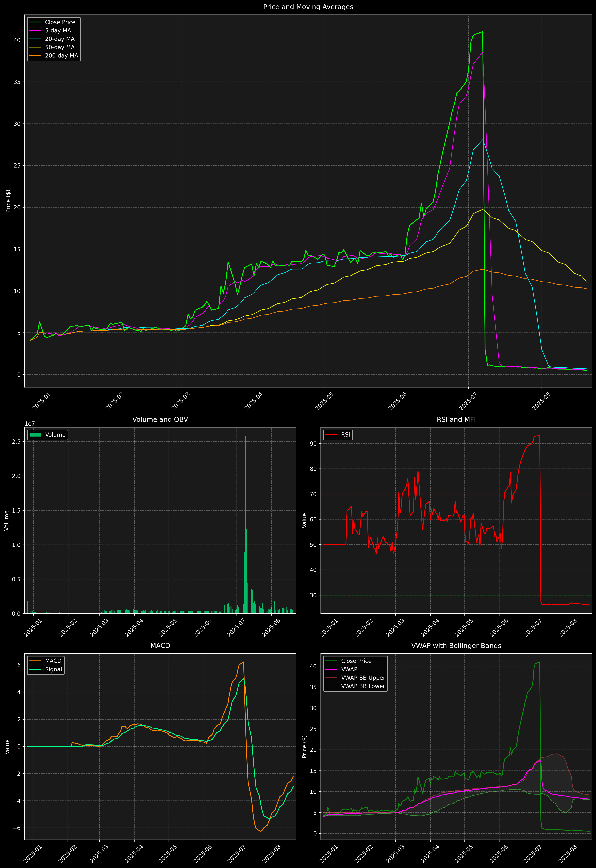Click the 20-day MA legend label
This screenshot has height=868, width=596.
(60, 39)
